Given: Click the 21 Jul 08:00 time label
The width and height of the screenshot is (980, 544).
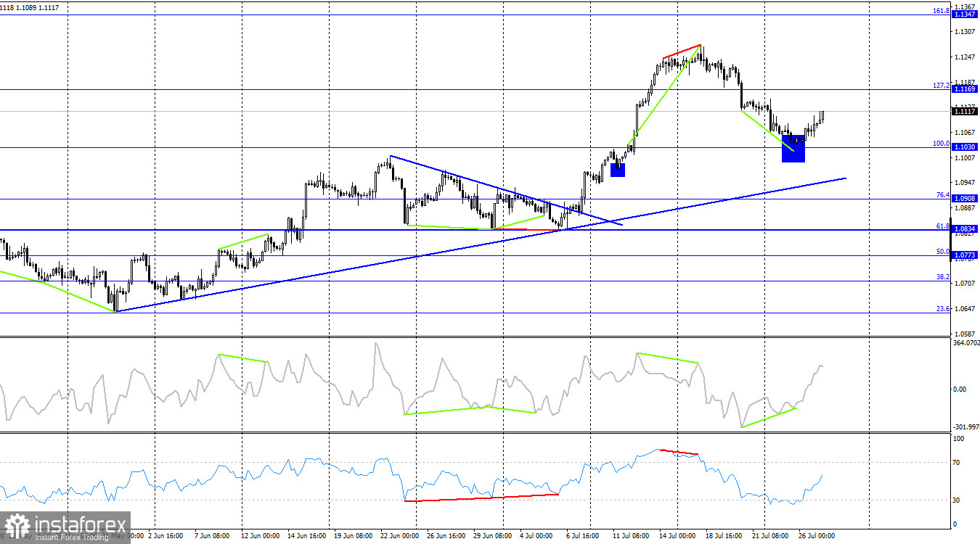Looking at the screenshot, I should click(772, 537).
